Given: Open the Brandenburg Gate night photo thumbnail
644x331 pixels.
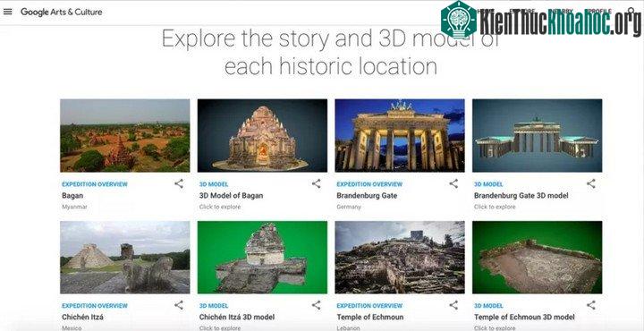Looking at the screenshot, I should [x=400, y=135].
